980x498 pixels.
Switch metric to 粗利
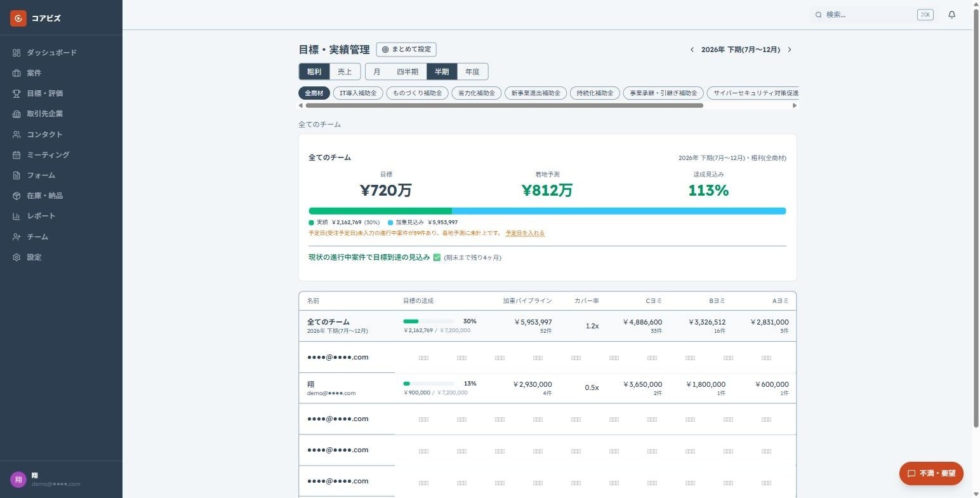coord(314,72)
